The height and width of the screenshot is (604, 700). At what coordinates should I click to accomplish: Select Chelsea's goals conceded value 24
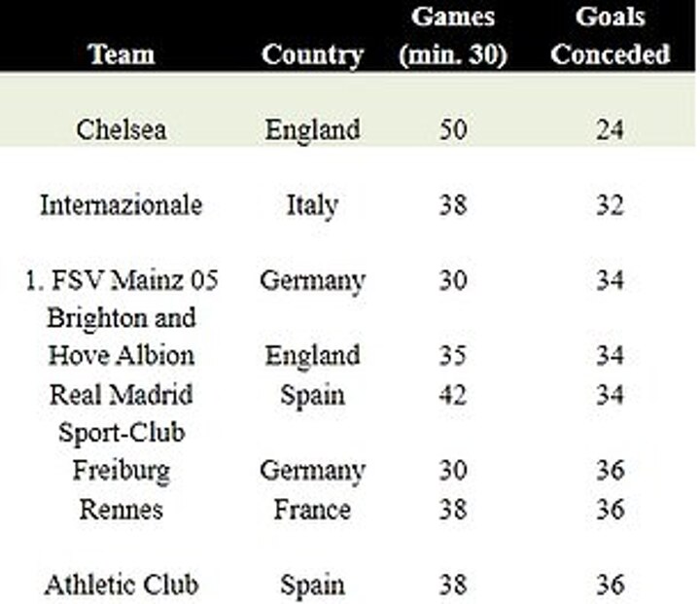610,129
